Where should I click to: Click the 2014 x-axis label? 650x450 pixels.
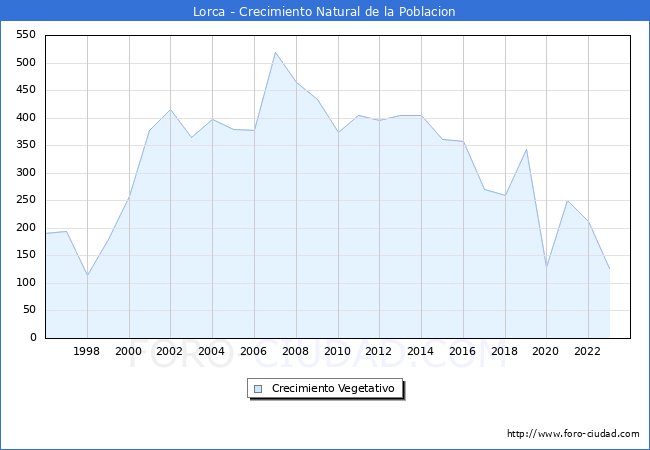pos(420,351)
